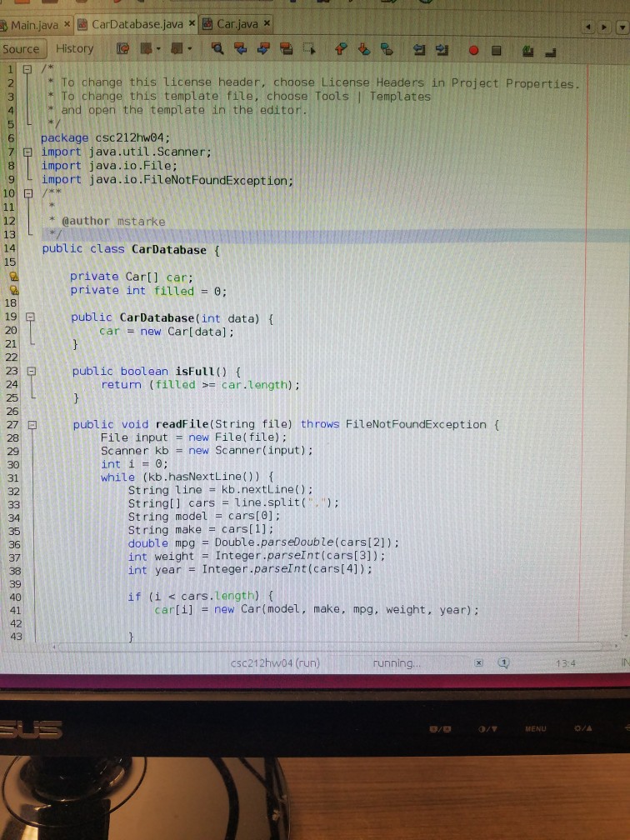630x840 pixels.
Task: Collapse isFull method fold line 23
Action: pyautogui.click(x=31, y=371)
